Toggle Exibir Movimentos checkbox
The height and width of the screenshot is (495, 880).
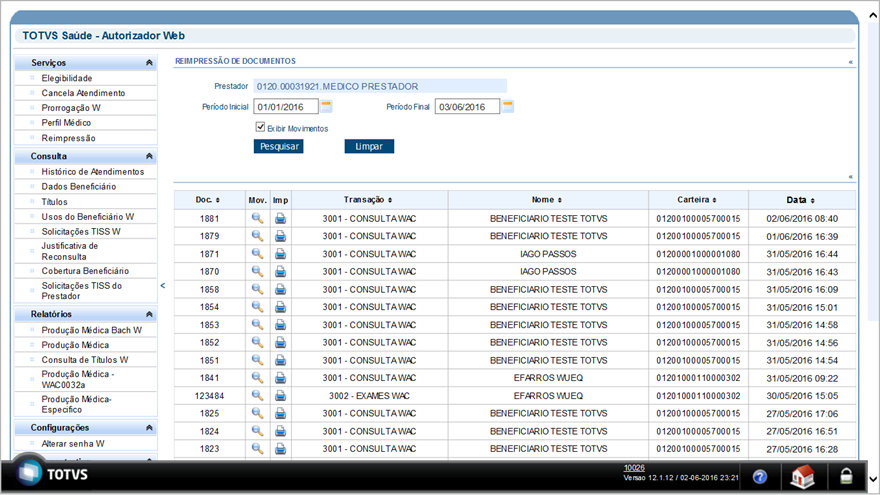[260, 127]
